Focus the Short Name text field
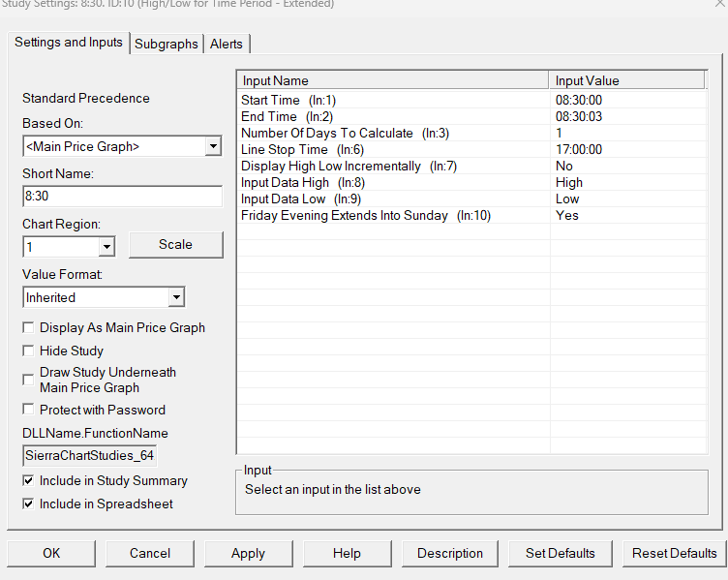 pyautogui.click(x=122, y=196)
